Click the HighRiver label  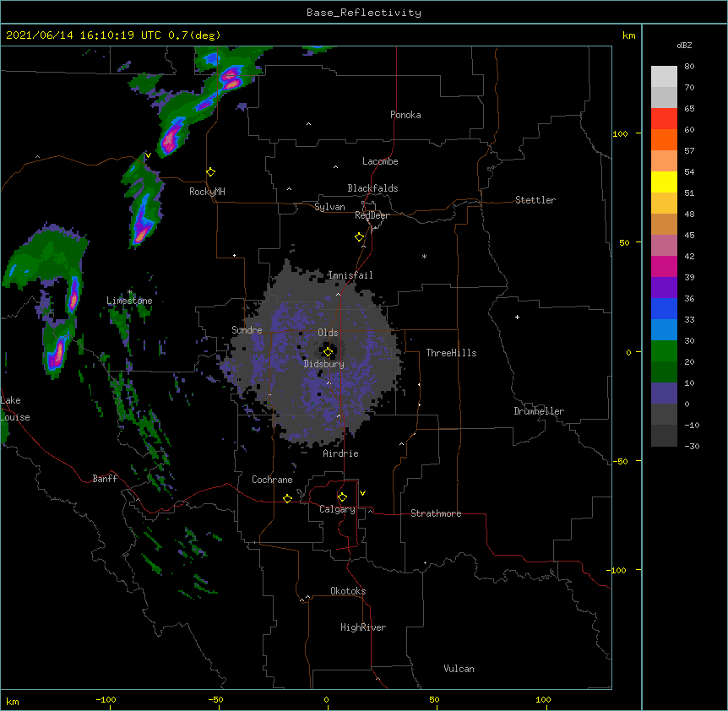363,627
